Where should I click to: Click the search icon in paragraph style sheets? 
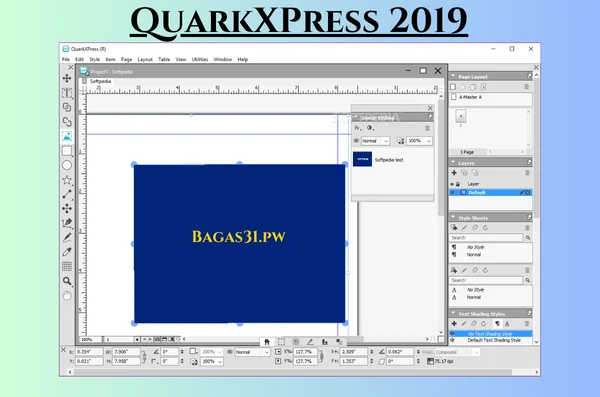coord(528,238)
